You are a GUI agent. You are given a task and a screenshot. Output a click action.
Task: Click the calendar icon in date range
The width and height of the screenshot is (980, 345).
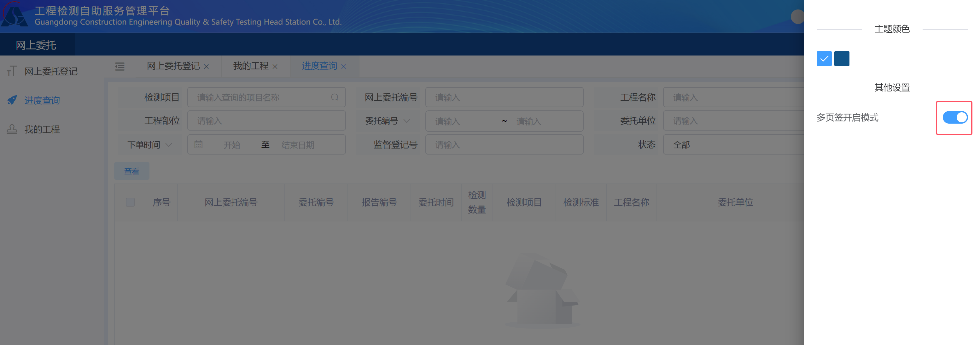[198, 144]
